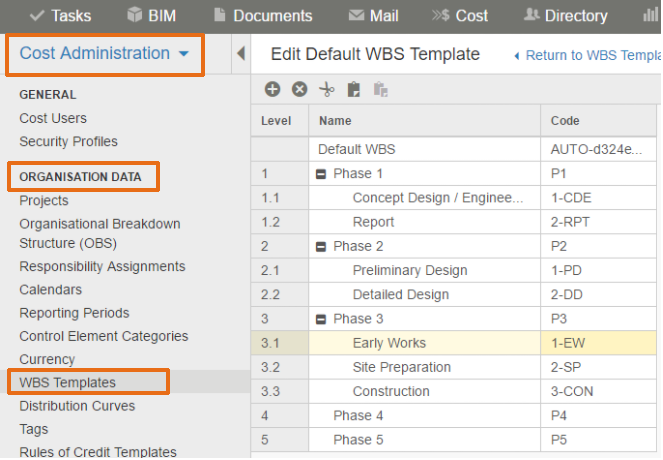Select the Site Preparation row
Viewport: 663px width, 460px height.
tap(453, 367)
